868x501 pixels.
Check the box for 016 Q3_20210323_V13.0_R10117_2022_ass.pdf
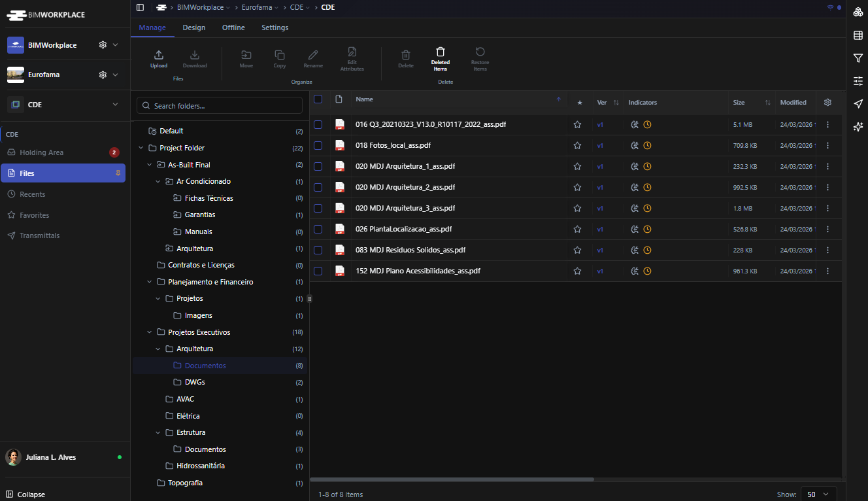coord(318,124)
